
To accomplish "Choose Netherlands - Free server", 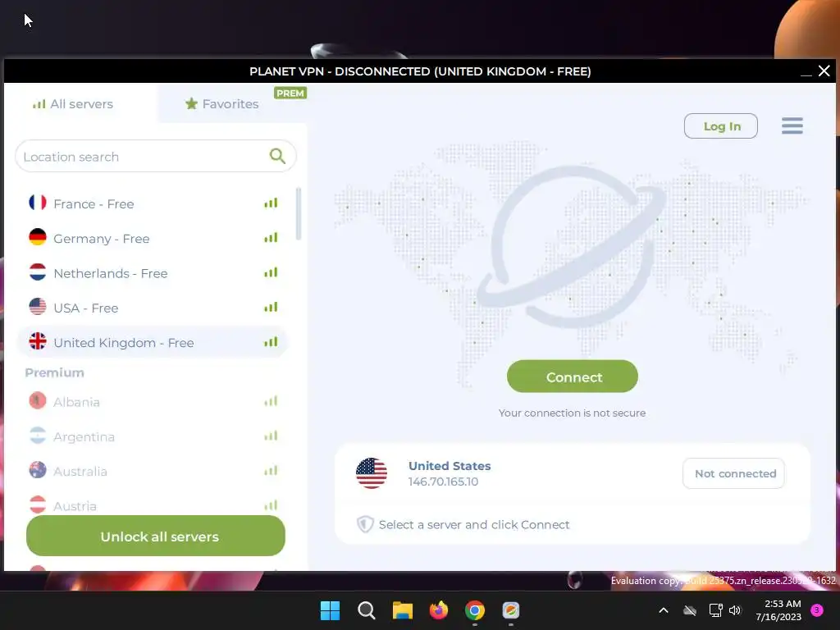I will [x=153, y=273].
